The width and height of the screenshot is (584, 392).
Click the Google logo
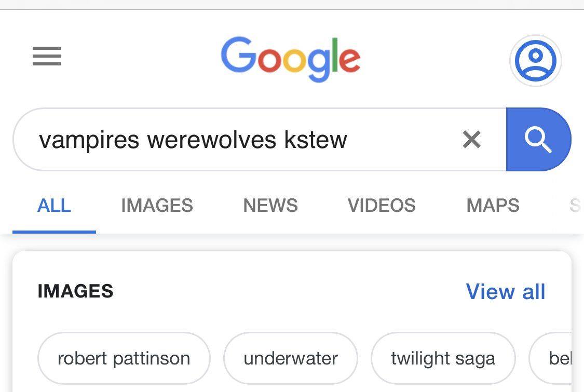(x=290, y=58)
